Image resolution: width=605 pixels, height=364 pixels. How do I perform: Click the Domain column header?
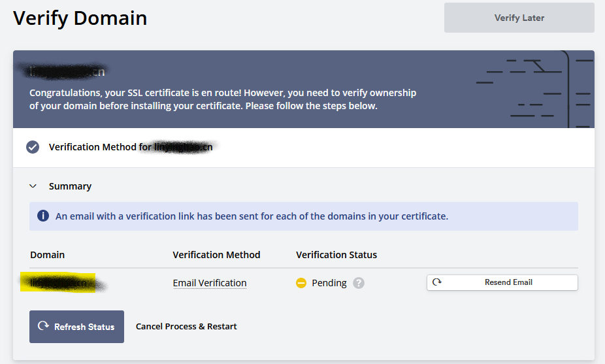(47, 255)
